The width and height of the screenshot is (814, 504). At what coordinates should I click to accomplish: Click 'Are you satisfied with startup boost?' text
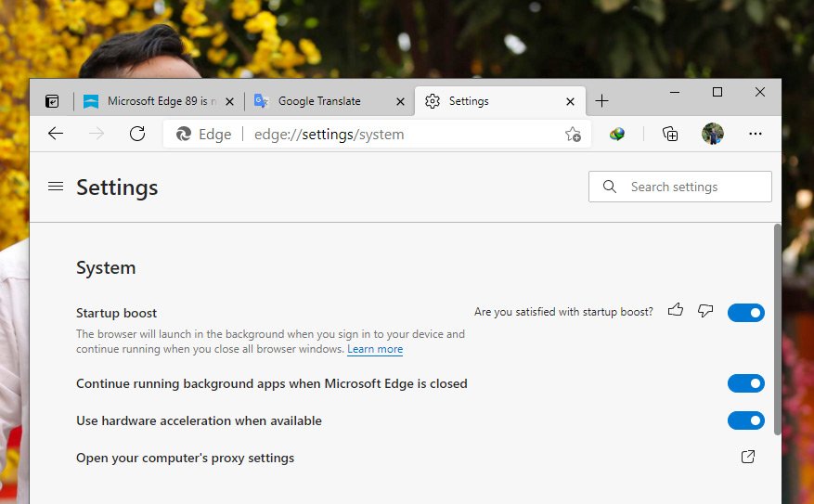tap(563, 312)
